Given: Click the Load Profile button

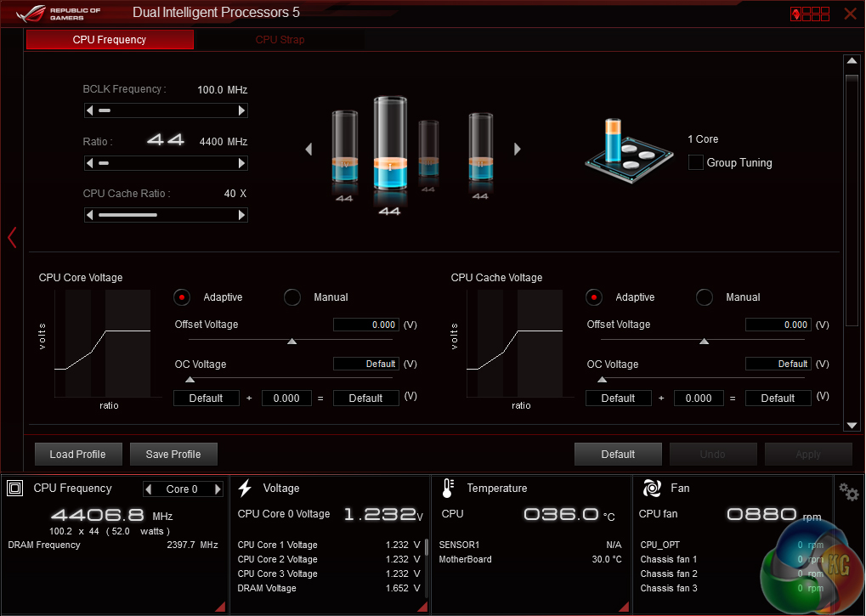Looking at the screenshot, I should tap(78, 455).
